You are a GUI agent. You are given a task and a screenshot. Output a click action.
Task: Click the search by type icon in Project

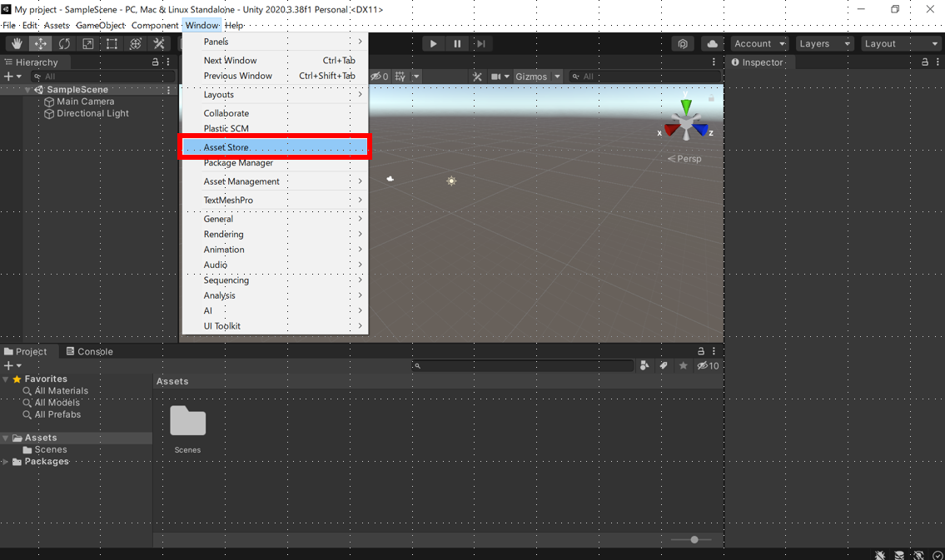point(644,365)
